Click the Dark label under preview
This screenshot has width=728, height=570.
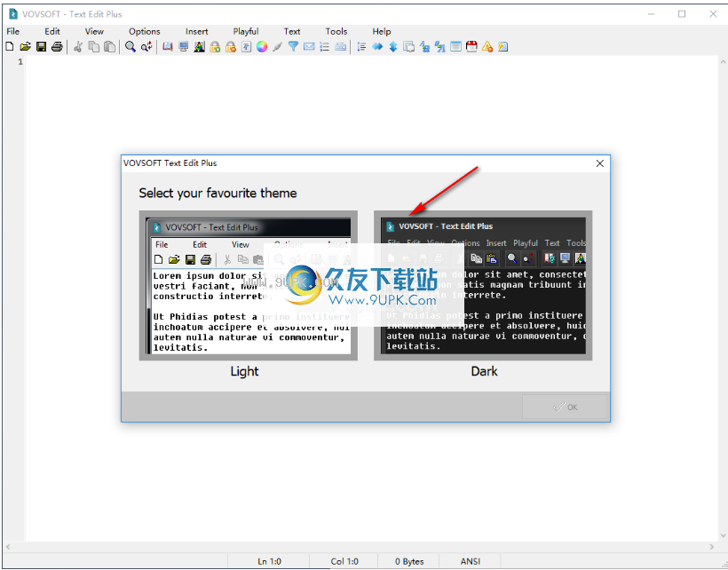[484, 371]
